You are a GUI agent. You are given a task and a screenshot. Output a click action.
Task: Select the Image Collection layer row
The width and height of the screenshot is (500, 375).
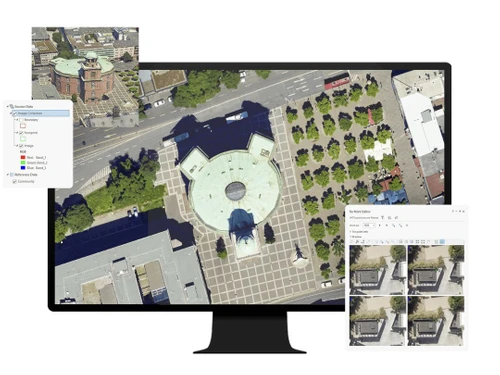coord(41,113)
